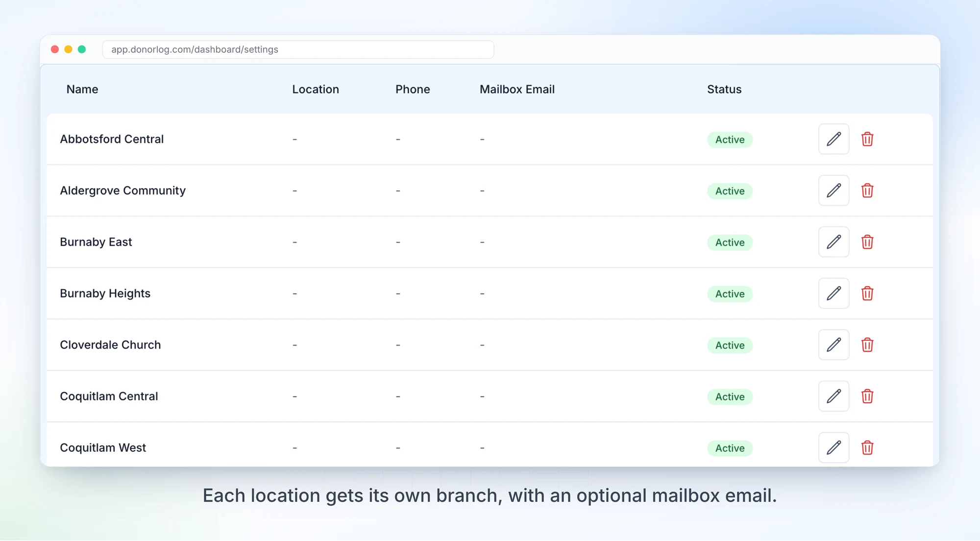Edit the Aldergrove Community branch

(x=833, y=190)
